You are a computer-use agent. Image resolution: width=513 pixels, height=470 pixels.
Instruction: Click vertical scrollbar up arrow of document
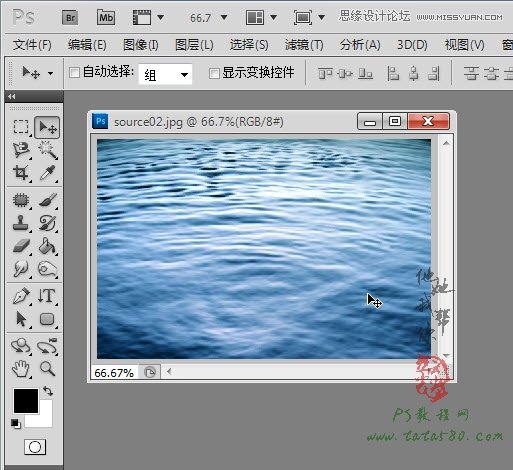click(446, 143)
